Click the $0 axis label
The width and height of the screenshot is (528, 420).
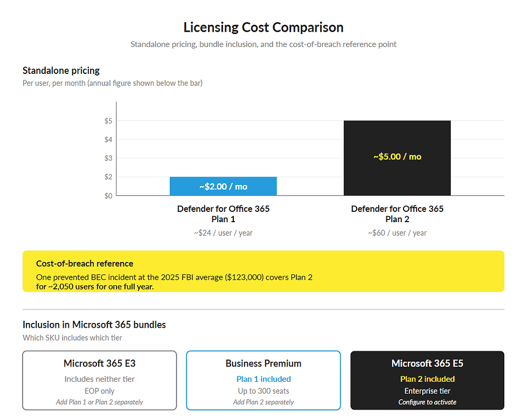click(x=108, y=196)
